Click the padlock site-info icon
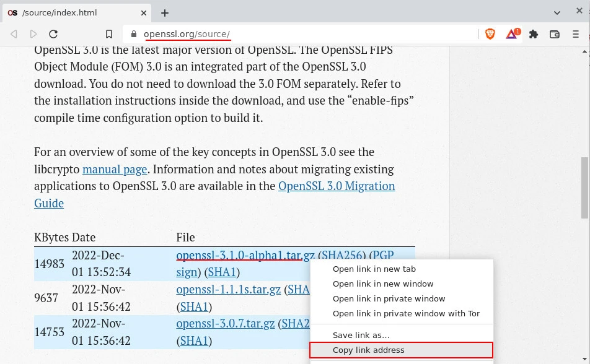590x364 pixels. (133, 35)
